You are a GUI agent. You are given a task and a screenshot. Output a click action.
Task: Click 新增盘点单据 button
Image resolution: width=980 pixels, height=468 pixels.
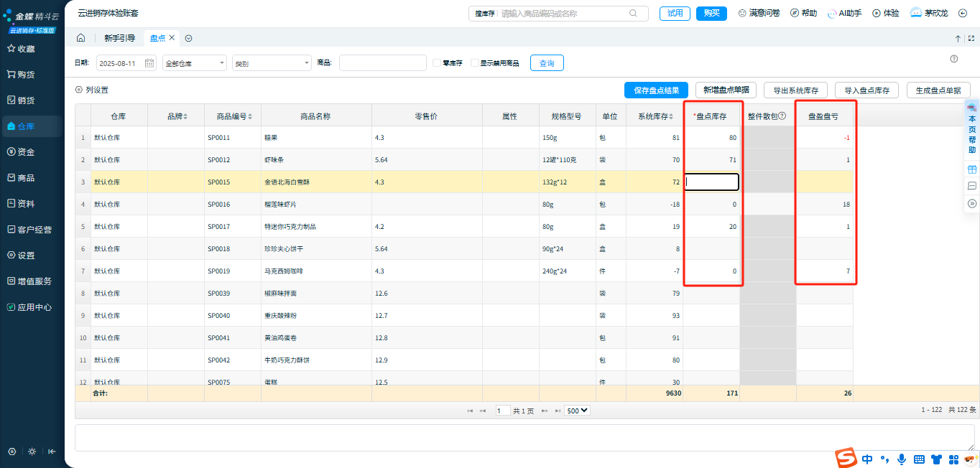726,90
